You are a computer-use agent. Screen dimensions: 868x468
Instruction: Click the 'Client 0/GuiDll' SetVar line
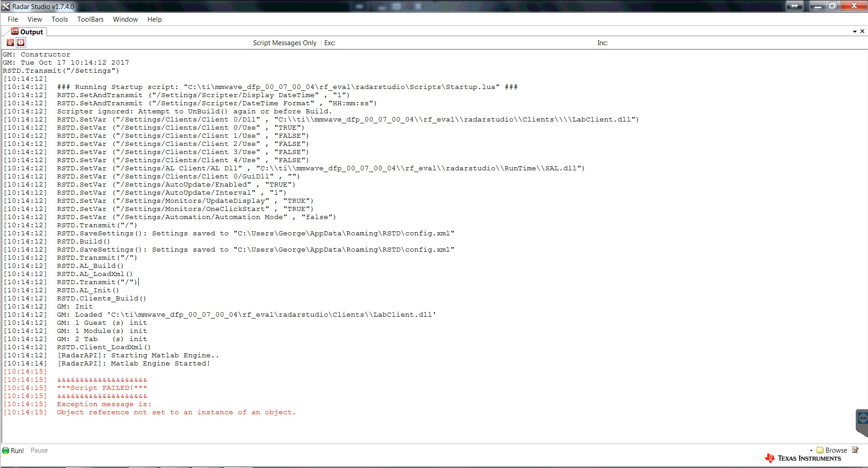click(x=179, y=176)
